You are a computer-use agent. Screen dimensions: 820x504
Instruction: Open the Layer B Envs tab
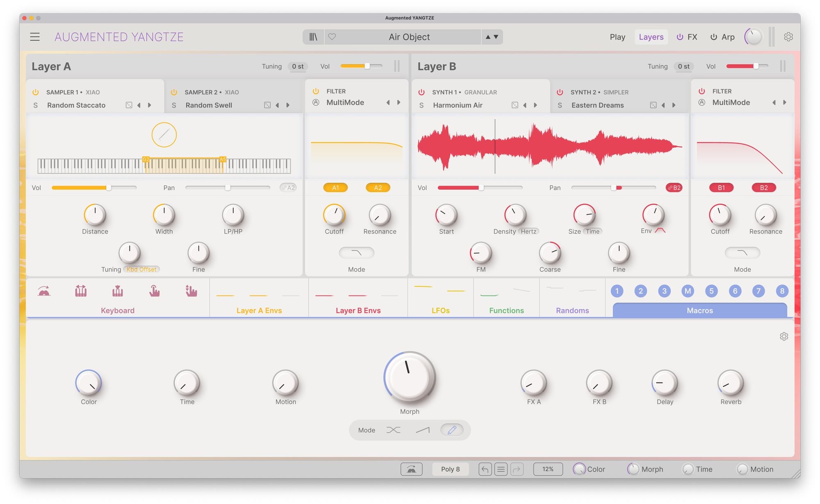click(358, 310)
